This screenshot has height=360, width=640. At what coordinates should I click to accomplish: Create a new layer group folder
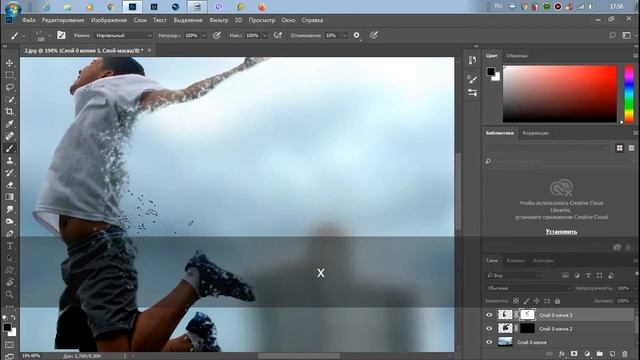(599, 354)
